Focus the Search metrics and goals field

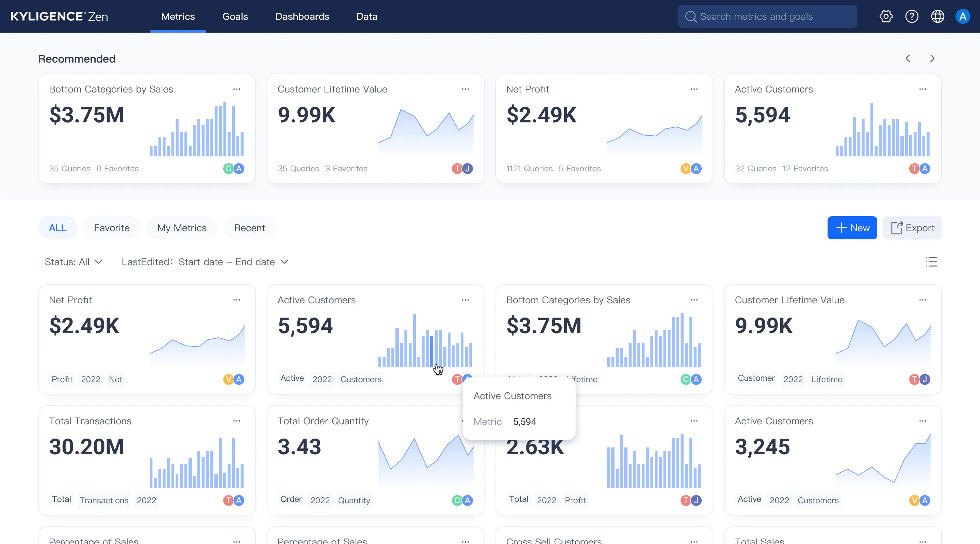pos(767,16)
